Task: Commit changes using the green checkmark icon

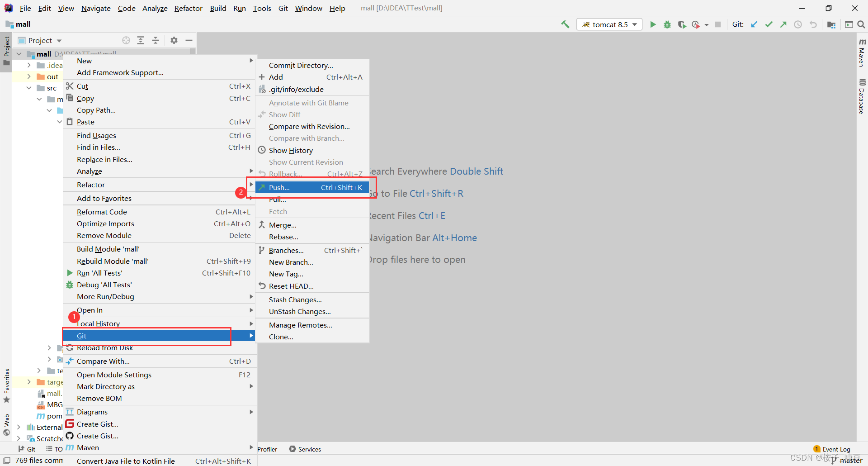Action: tap(769, 24)
